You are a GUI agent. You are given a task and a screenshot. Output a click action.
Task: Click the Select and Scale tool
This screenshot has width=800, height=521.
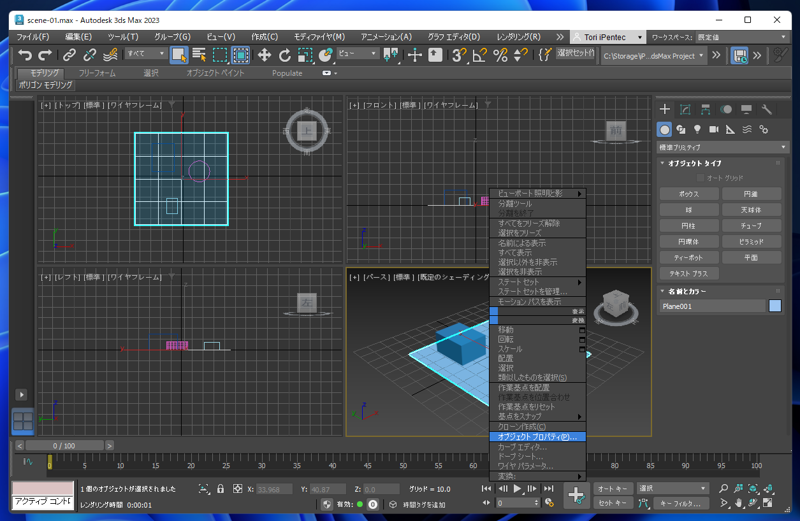[x=305, y=55]
